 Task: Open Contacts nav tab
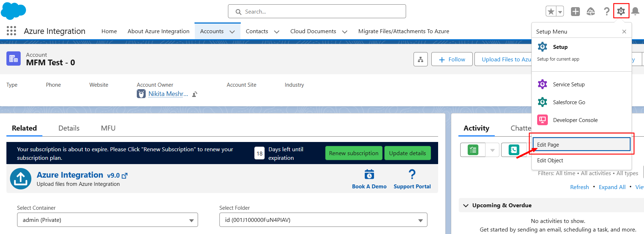[257, 31]
